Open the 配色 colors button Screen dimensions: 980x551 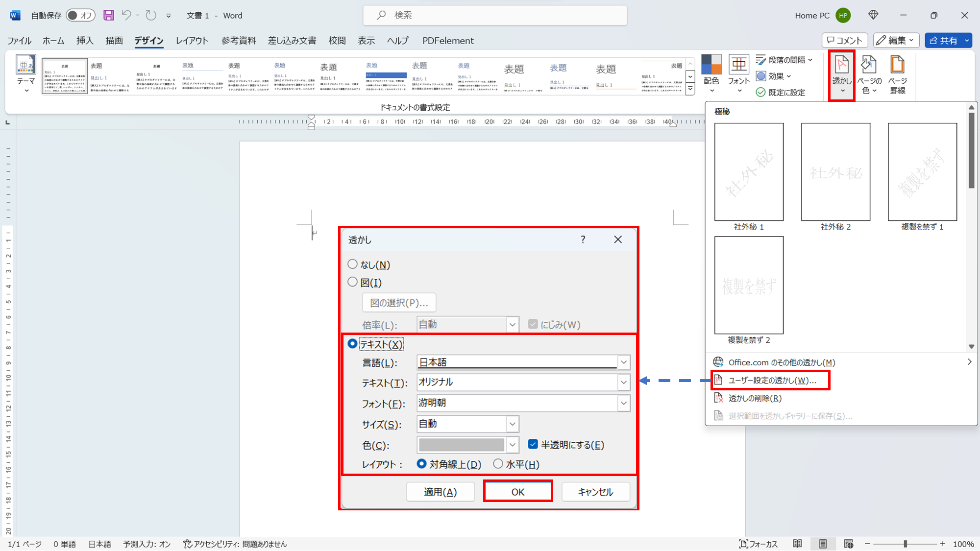pyautogui.click(x=711, y=74)
